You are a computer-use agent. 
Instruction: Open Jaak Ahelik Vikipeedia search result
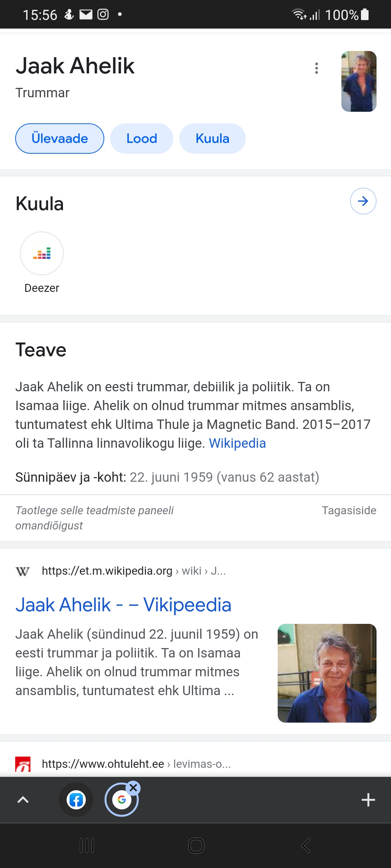click(x=123, y=605)
